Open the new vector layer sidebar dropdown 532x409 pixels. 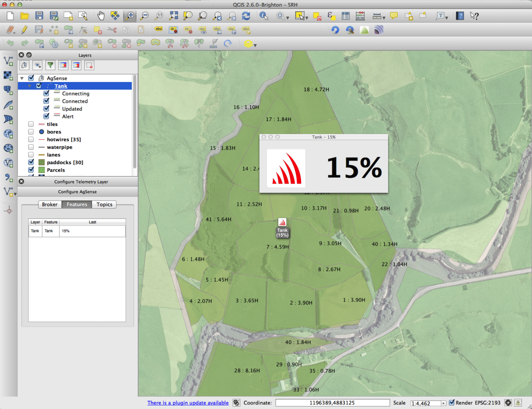pos(15,194)
